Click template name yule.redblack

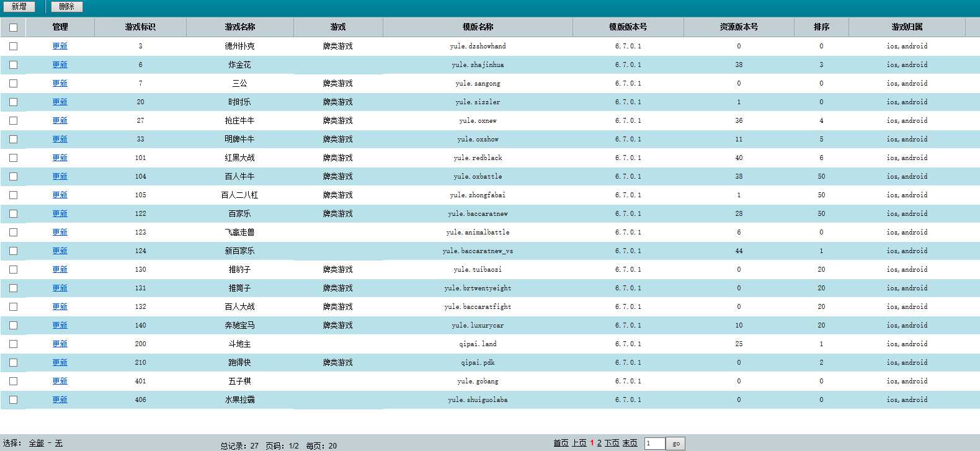pos(478,158)
